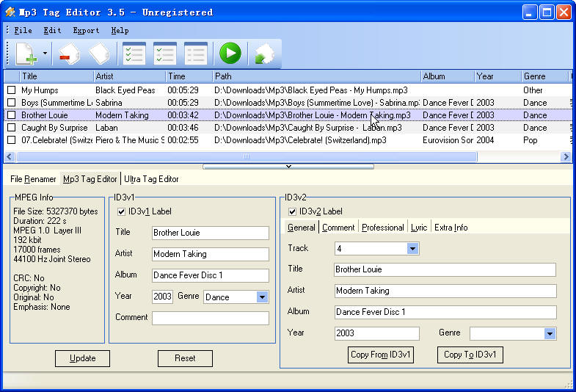The height and width of the screenshot is (392, 576).
Task: Click the check all items list icon
Action: (x=134, y=54)
